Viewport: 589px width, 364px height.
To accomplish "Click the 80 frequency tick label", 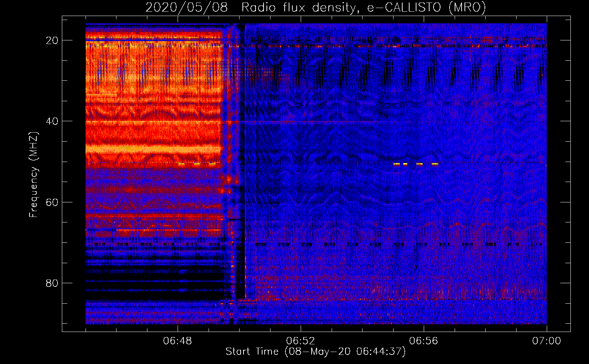I will pyautogui.click(x=52, y=283).
